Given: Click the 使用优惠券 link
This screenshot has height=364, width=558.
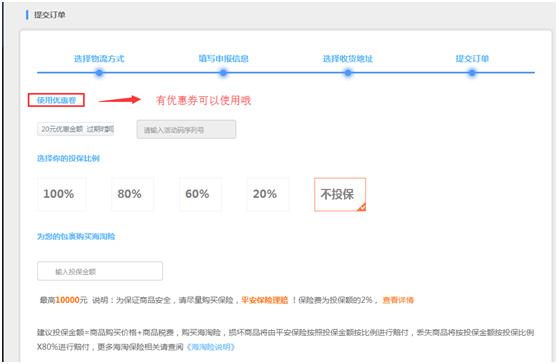Looking at the screenshot, I should pos(56,100).
